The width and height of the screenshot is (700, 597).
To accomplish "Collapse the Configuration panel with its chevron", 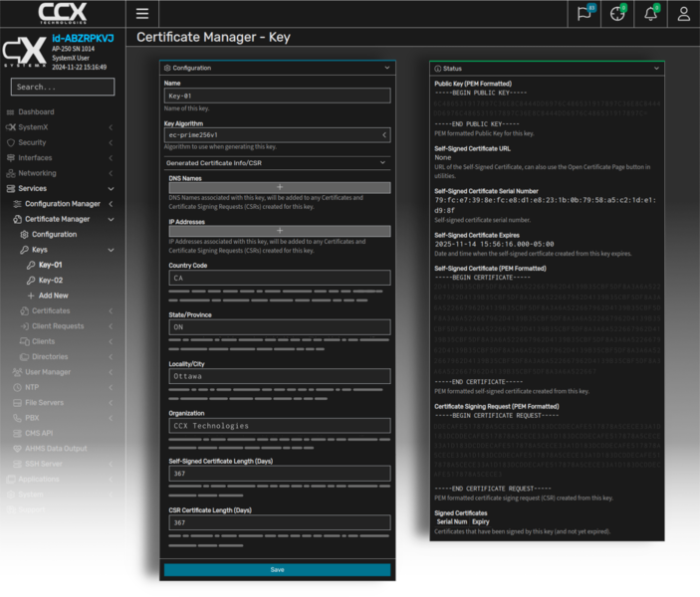I will [x=387, y=68].
